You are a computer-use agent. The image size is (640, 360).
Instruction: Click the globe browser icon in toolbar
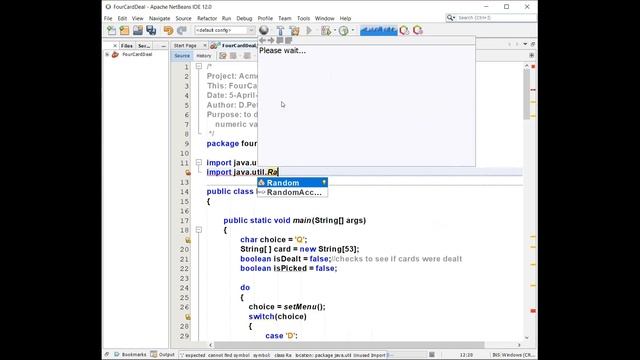click(x=264, y=30)
